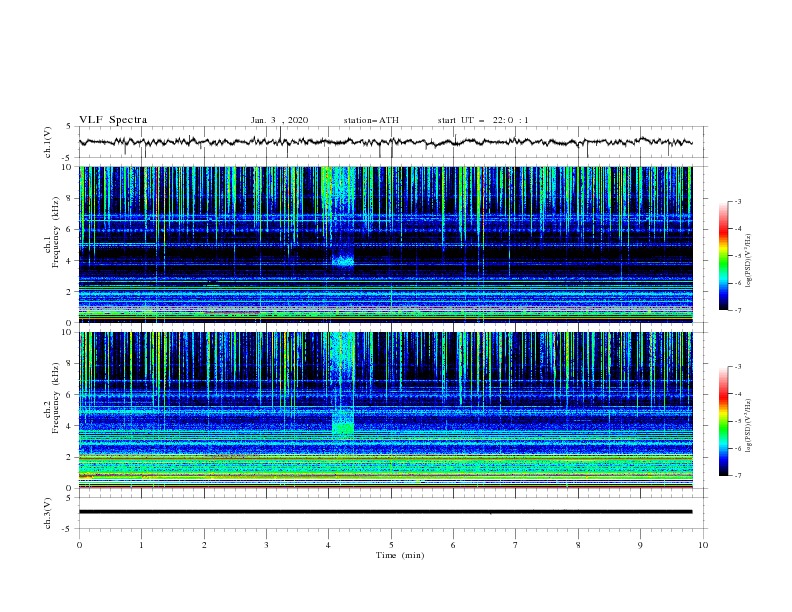Click the ch.2 frequency axis "4" tick label
This screenshot has height=612, width=792.
tap(69, 426)
